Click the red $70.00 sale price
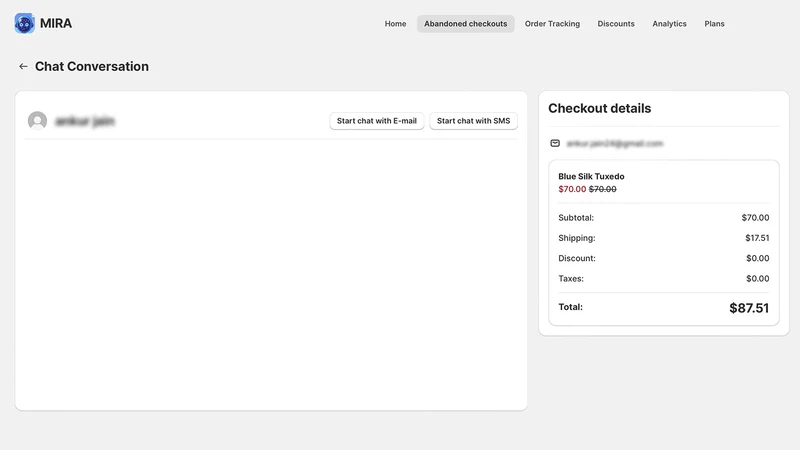The height and width of the screenshot is (450, 800). tap(572, 189)
